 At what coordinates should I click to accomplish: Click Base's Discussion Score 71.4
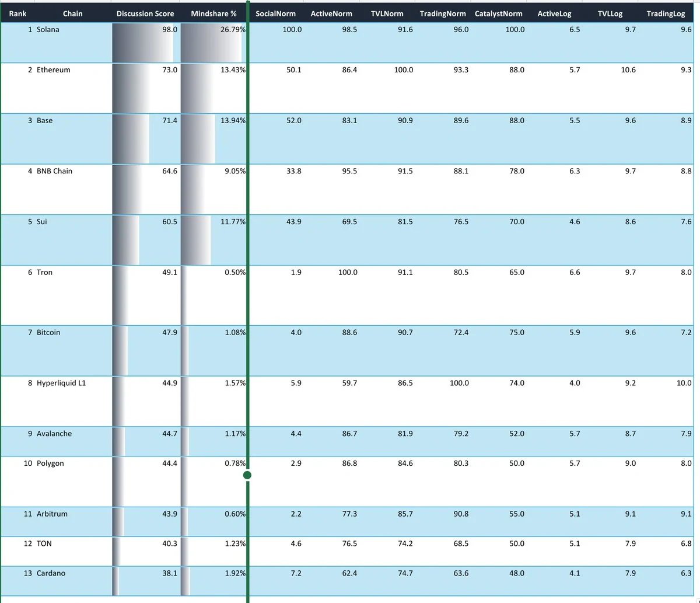(170, 120)
